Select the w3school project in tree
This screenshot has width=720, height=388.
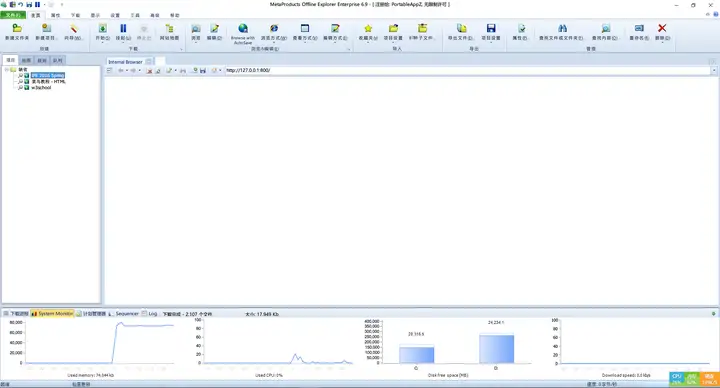41,88
